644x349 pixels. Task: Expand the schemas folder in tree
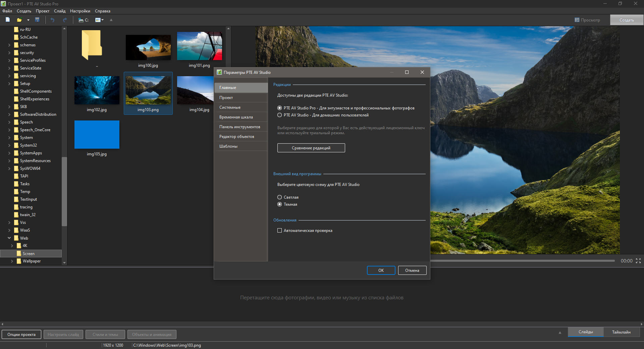[9, 45]
